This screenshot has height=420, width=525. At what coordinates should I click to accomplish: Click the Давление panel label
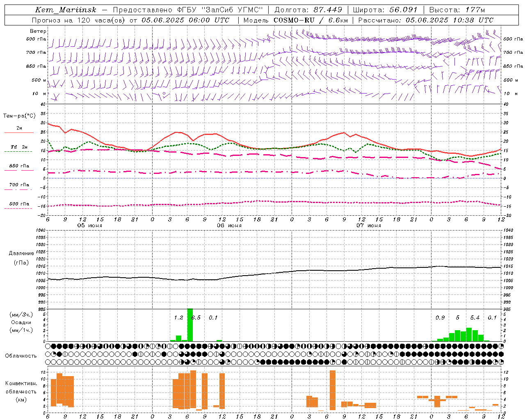(x=21, y=253)
